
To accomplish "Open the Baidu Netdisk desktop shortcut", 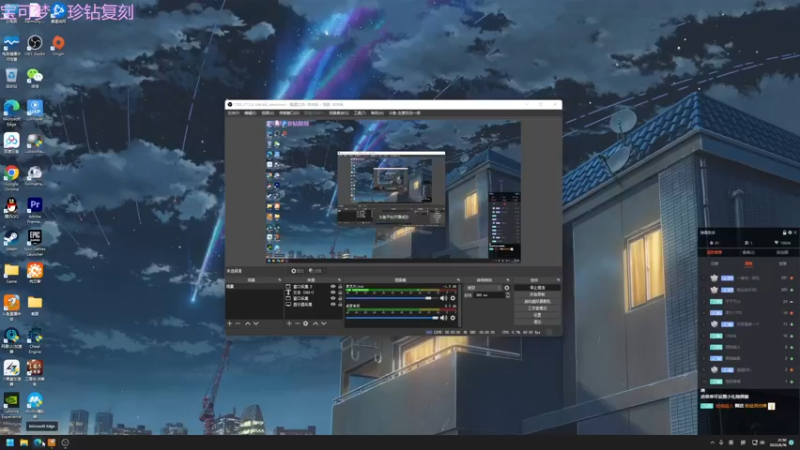I will (11, 141).
